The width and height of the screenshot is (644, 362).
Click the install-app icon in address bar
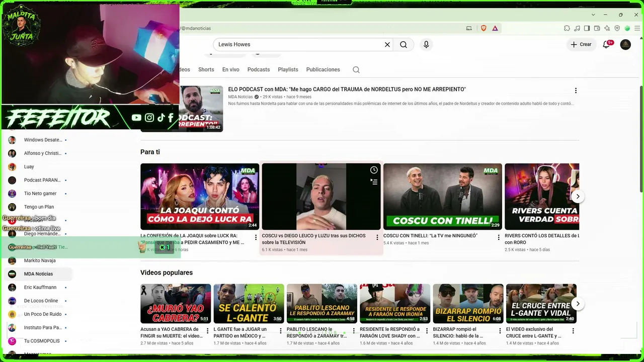469,28
